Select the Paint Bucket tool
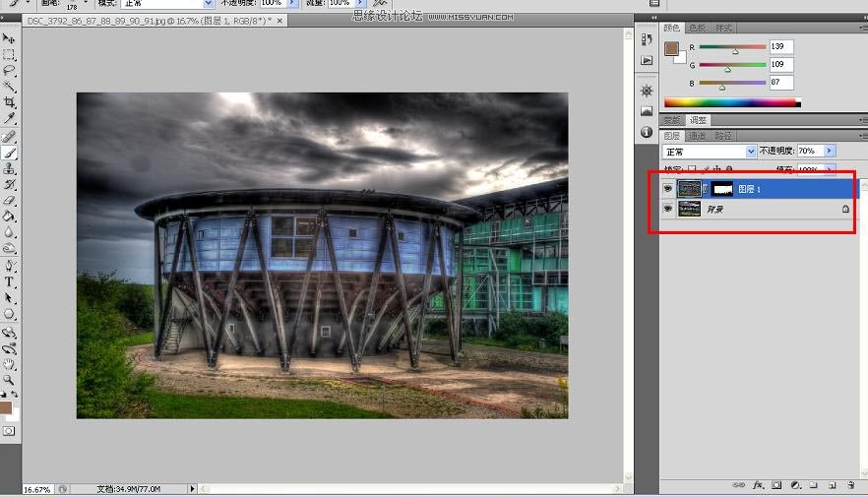 (x=9, y=217)
